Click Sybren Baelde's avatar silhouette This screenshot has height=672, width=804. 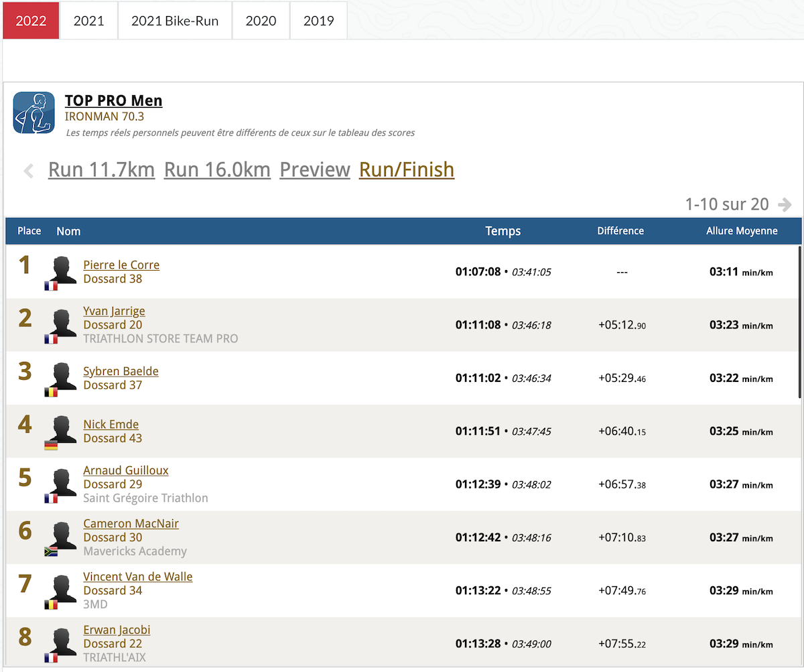pyautogui.click(x=62, y=376)
